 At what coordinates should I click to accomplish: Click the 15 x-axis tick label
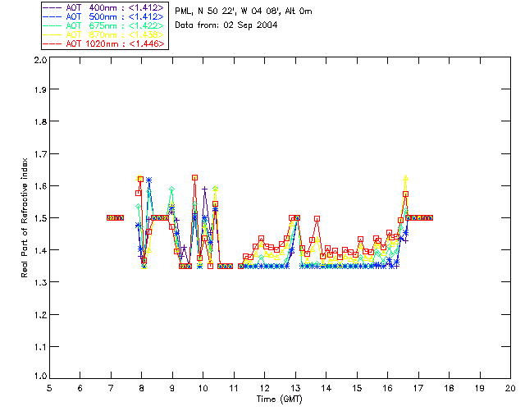coord(357,388)
